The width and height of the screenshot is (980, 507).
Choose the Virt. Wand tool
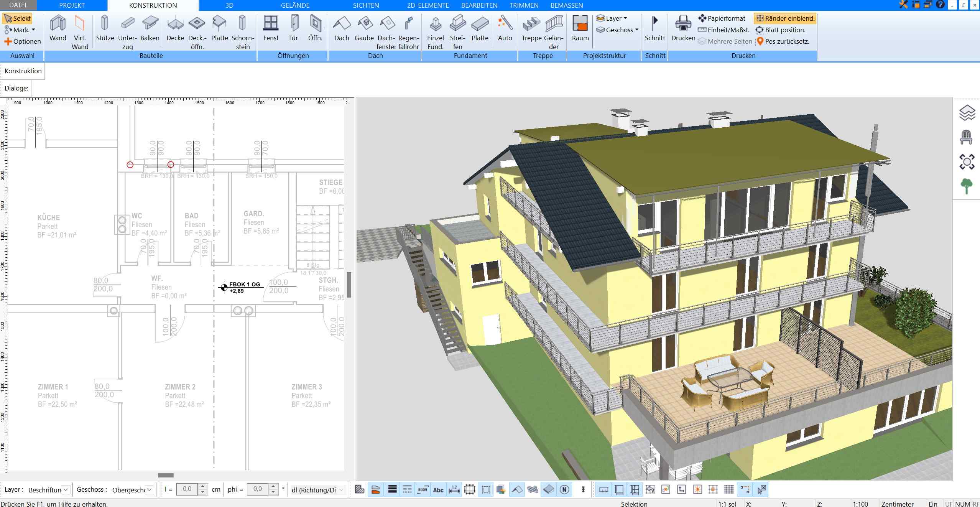tap(80, 32)
